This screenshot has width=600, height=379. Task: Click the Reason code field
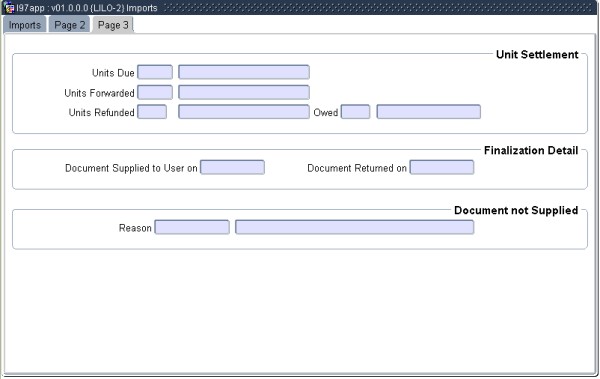click(192, 227)
